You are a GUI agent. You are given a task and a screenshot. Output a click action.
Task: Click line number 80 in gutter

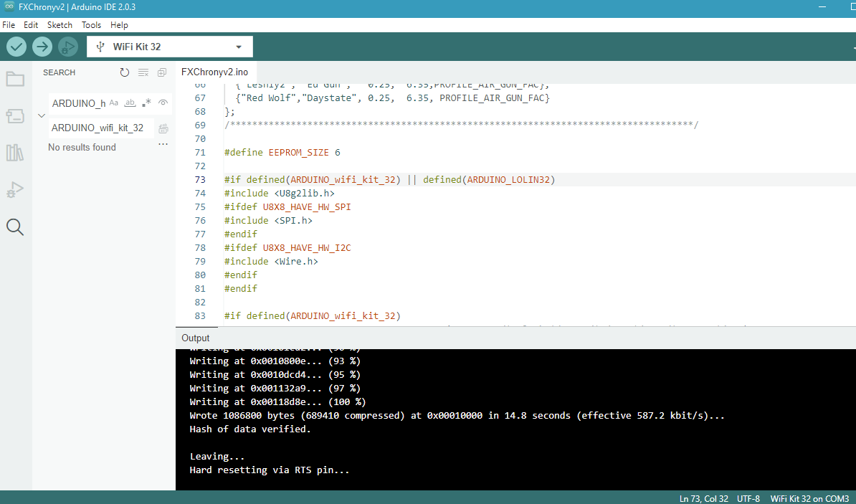pyautogui.click(x=200, y=275)
